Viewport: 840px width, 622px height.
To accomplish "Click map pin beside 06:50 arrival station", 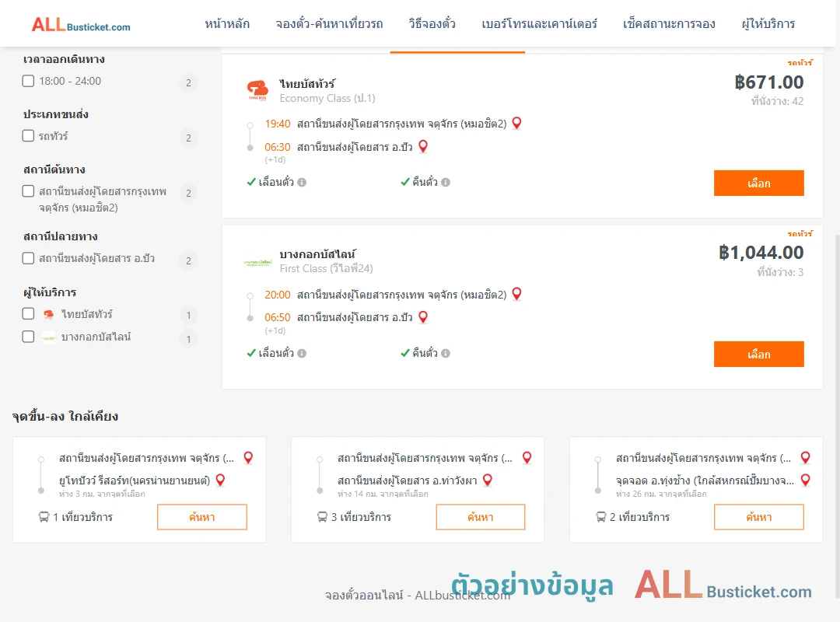I will click(423, 317).
